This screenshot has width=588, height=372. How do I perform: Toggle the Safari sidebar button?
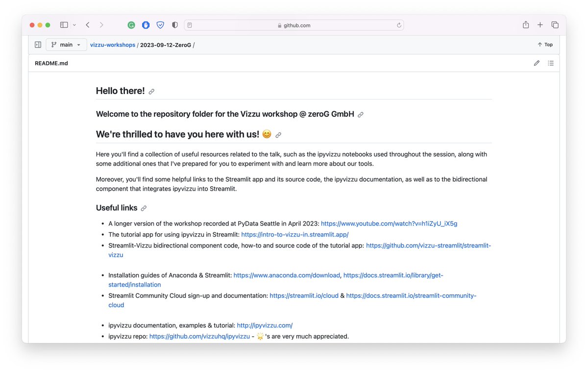(x=64, y=25)
